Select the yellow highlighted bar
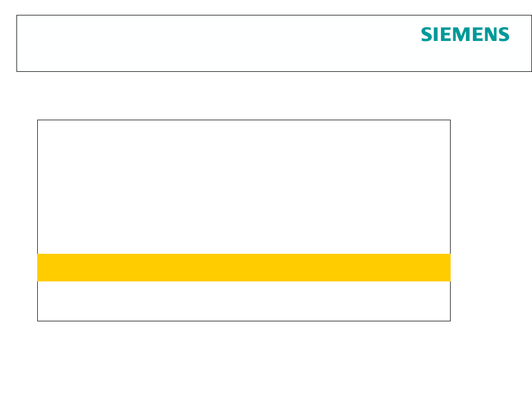Image resolution: width=532 pixels, height=399 pixels. click(x=244, y=268)
